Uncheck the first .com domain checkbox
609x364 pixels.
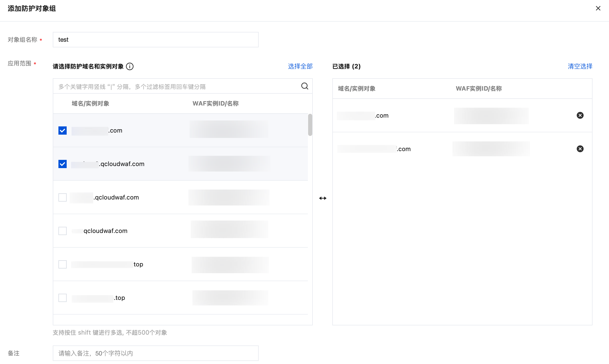[x=63, y=131]
